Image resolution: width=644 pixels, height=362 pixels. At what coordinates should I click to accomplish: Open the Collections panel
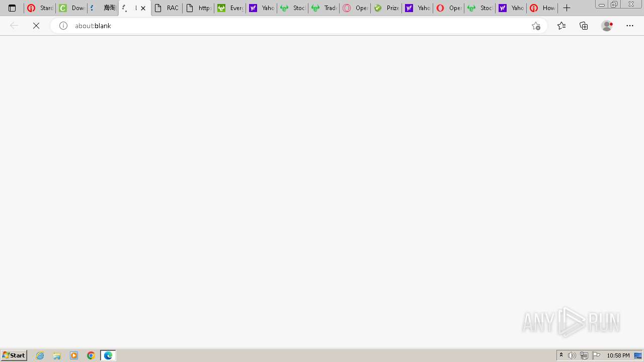[584, 26]
